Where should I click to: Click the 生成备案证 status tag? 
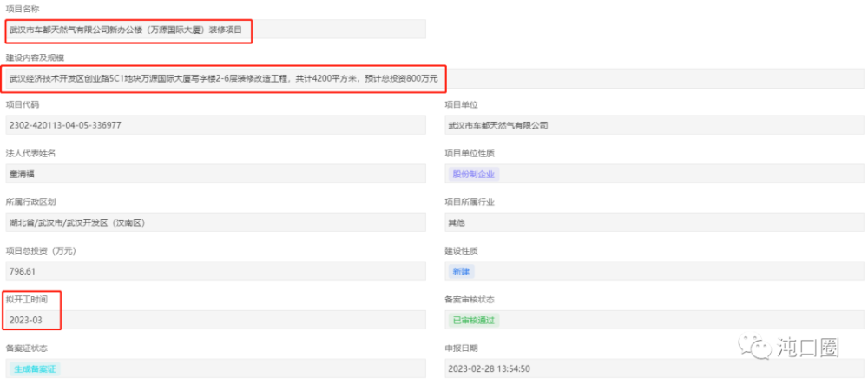pos(35,368)
